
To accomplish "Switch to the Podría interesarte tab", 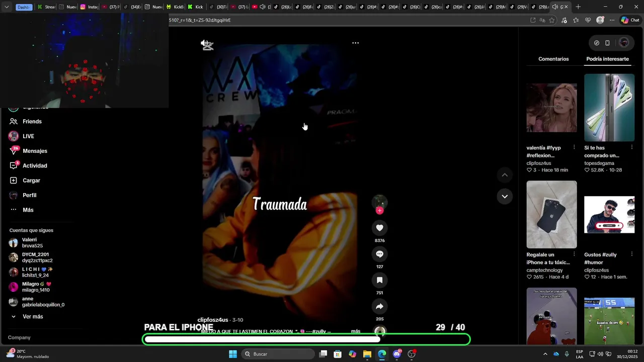I will click(x=607, y=59).
